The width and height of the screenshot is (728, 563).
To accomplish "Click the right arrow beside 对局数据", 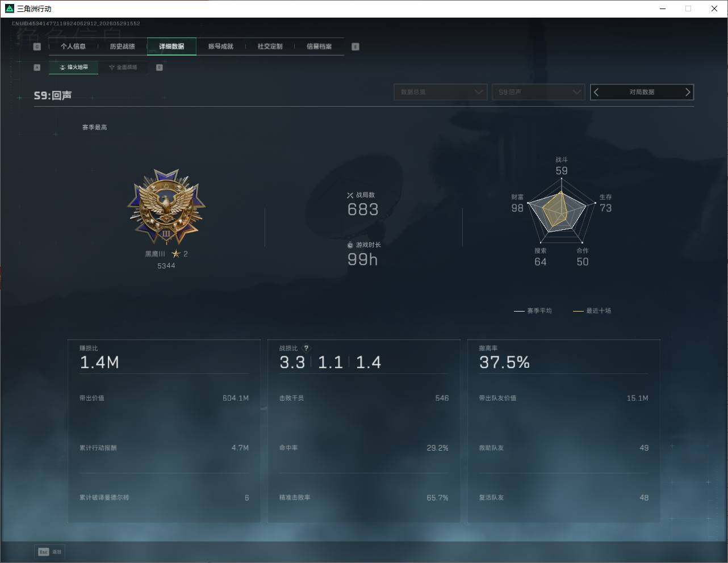I will [688, 92].
